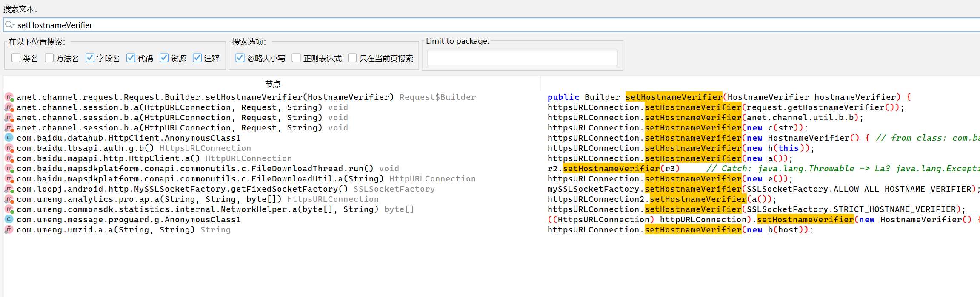Click icon beside com.loopj.android.http.MySSLSocketFactory row
Viewport: 980px width, 297px height.
(x=9, y=189)
